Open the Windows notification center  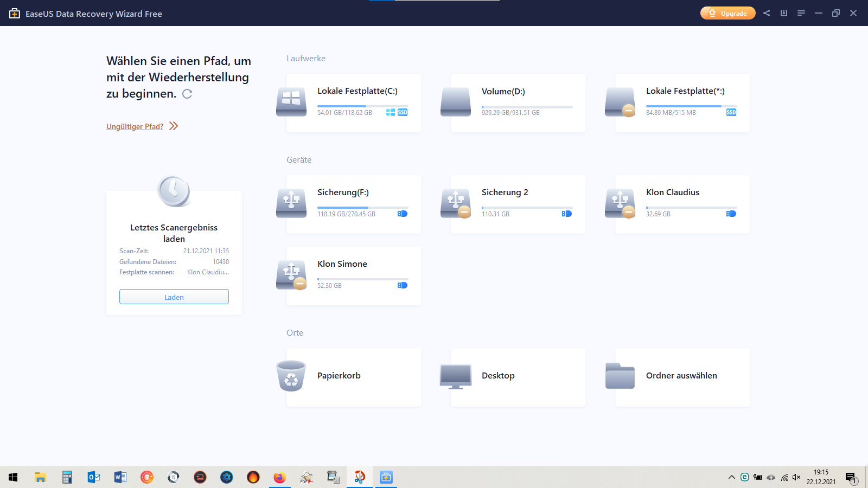pyautogui.click(x=851, y=478)
